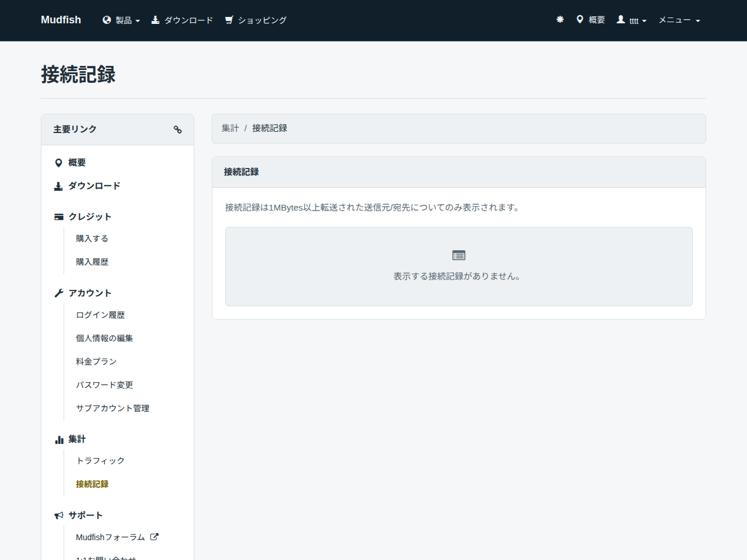Click the megaphone icon beside サポート
This screenshot has width=747, height=560.
[59, 516]
